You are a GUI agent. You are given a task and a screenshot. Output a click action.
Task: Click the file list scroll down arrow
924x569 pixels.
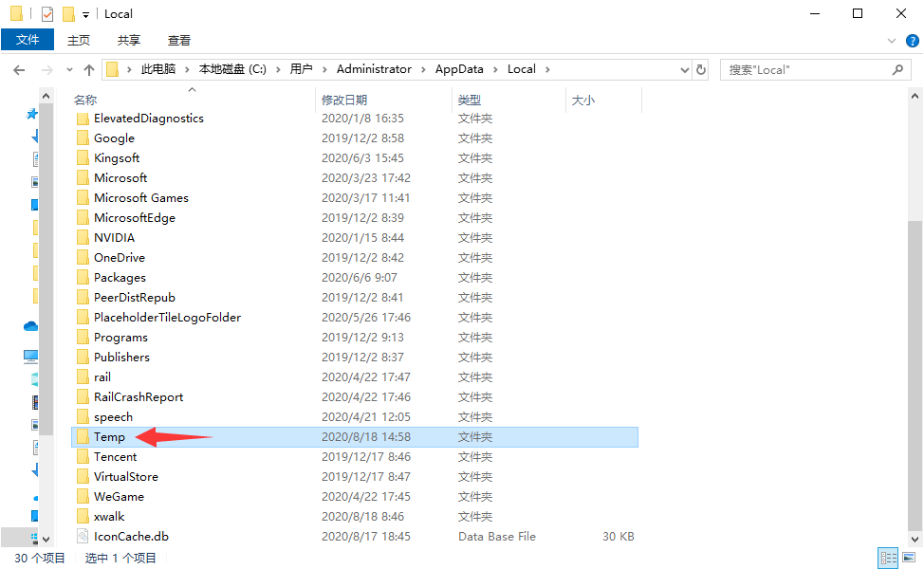[x=915, y=539]
